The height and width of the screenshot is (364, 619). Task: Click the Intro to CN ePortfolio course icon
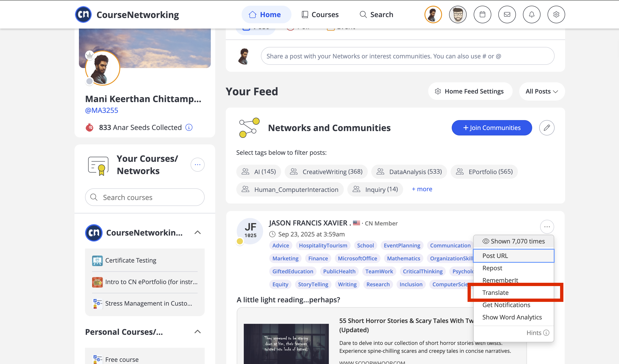(x=97, y=282)
